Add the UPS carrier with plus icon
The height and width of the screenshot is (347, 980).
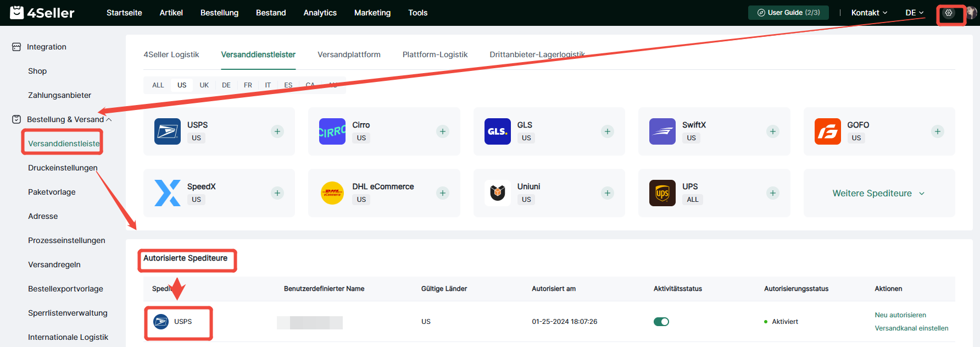pos(773,193)
